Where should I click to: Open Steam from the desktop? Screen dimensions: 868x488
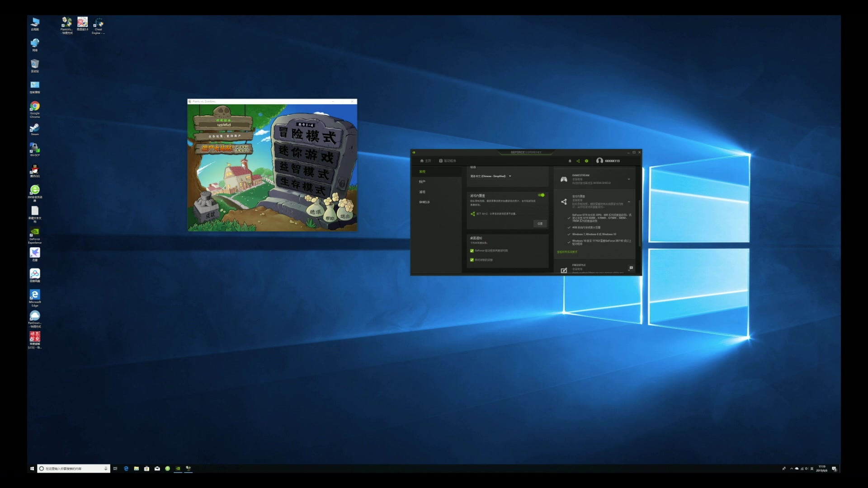35,128
